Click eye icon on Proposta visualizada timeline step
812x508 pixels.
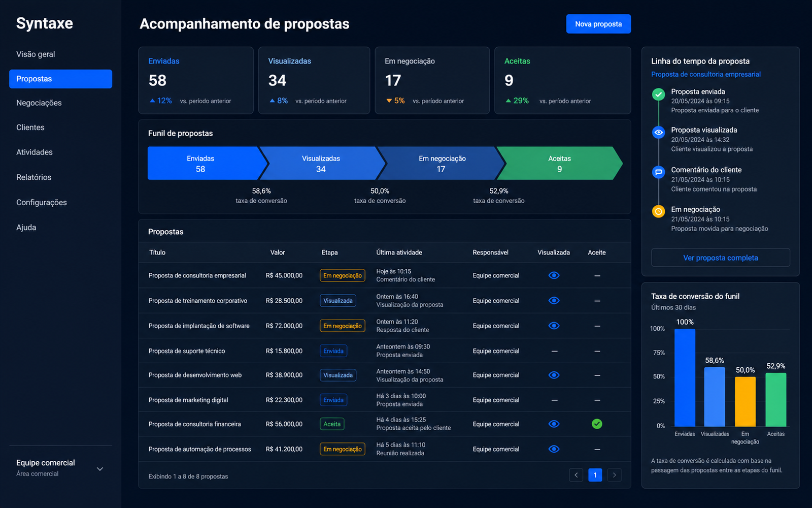coord(658,132)
